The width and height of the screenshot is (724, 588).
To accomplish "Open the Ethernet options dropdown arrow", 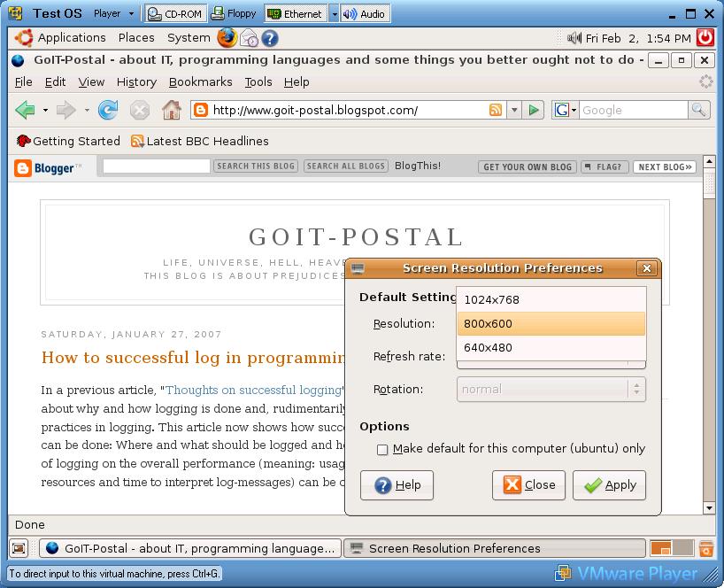I will point(334,14).
